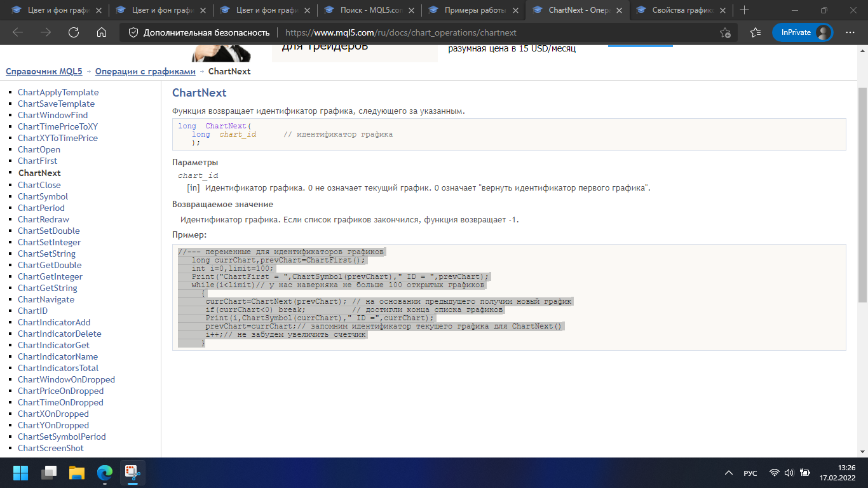Open browser settings menu (three dots)
Image resolution: width=868 pixels, height=488 pixels.
click(x=851, y=32)
